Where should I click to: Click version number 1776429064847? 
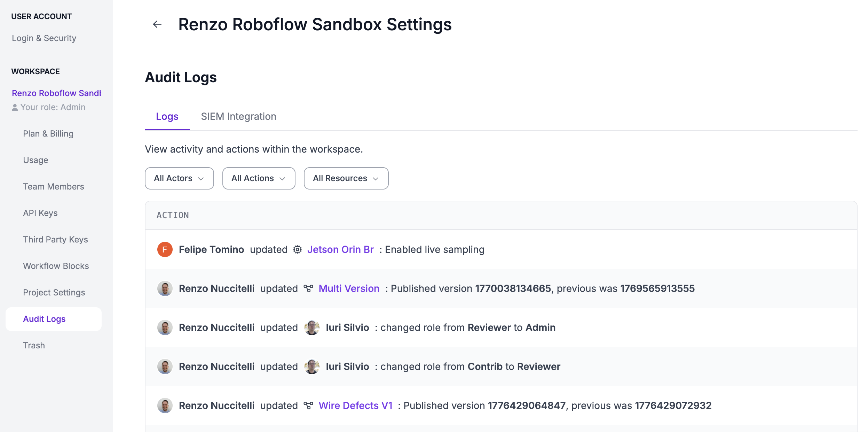[527, 406]
